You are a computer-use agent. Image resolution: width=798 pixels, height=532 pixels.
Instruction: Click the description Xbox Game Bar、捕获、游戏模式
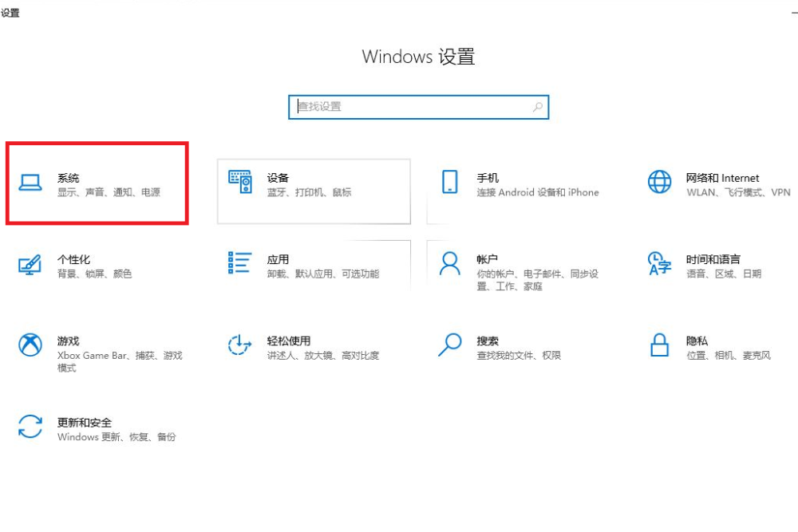click(x=120, y=361)
